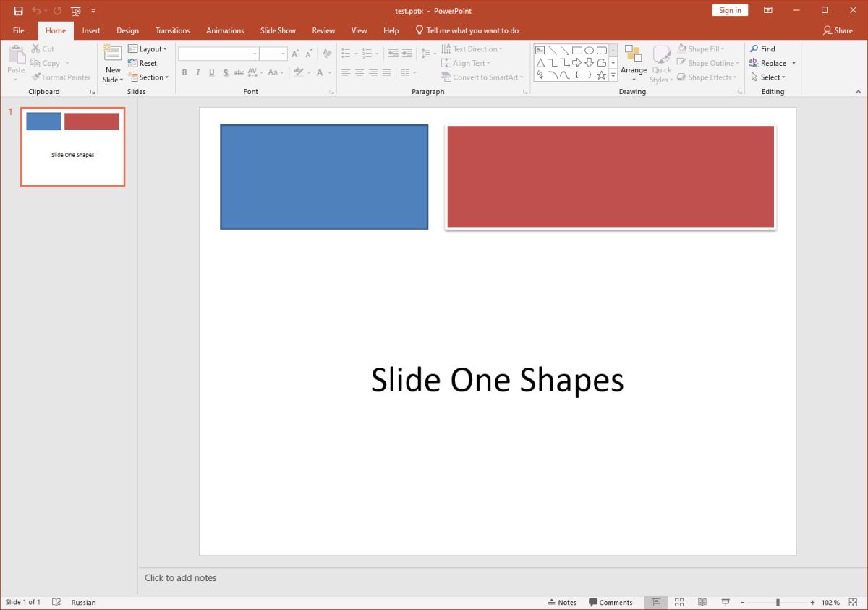Choose the isosceles triangle shape
The width and height of the screenshot is (868, 610).
[x=540, y=62]
